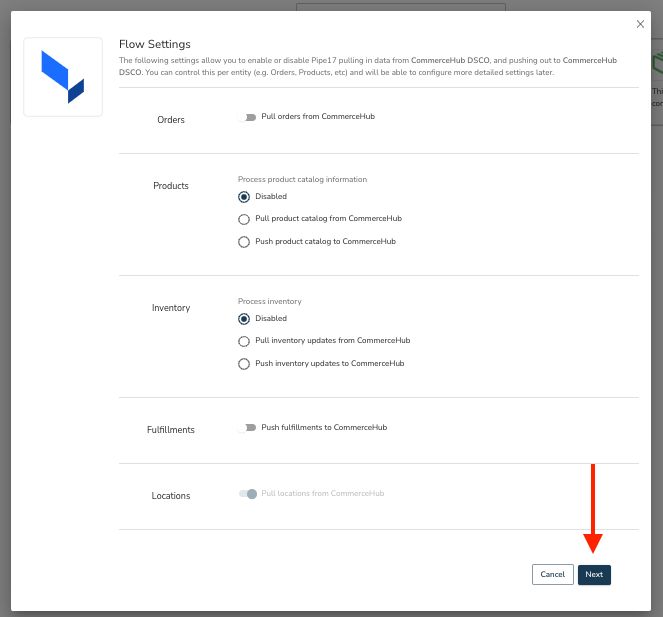Click the Inventory section label
The width and height of the screenshot is (663, 617).
(x=171, y=308)
